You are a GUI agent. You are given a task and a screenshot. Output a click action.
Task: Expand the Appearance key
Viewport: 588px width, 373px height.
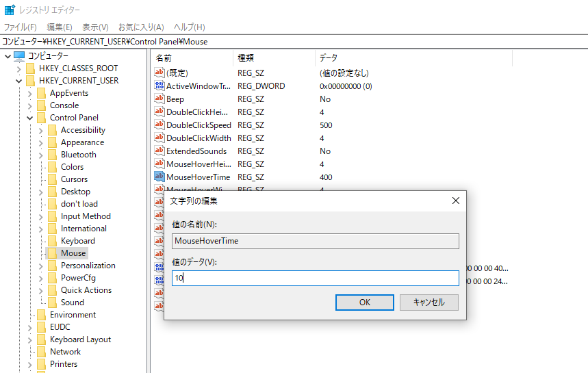[41, 143]
